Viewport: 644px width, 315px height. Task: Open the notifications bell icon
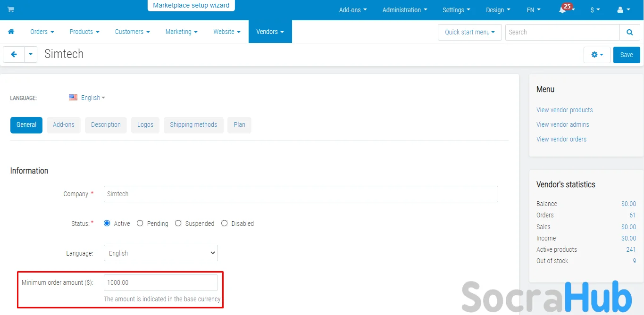coord(562,10)
